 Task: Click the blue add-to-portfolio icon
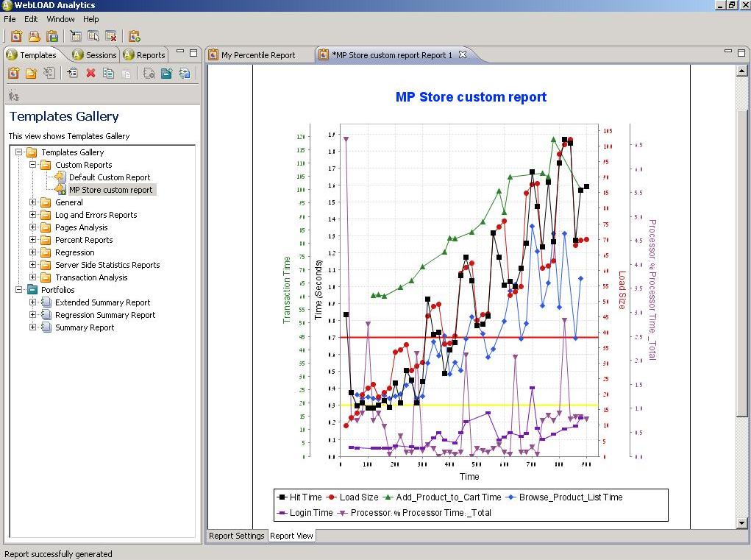click(x=185, y=74)
